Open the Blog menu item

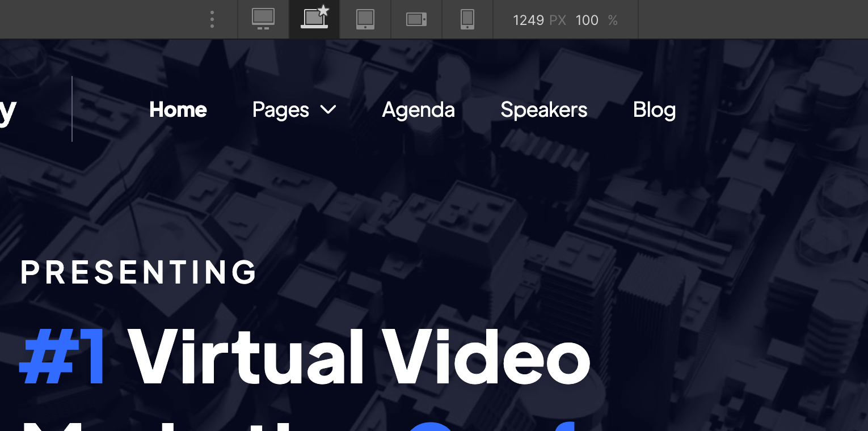click(654, 109)
